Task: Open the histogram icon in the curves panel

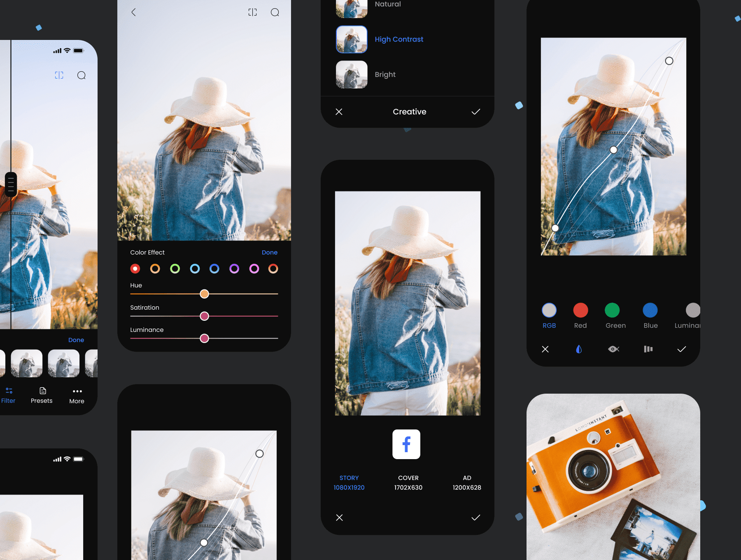Action: pos(648,349)
